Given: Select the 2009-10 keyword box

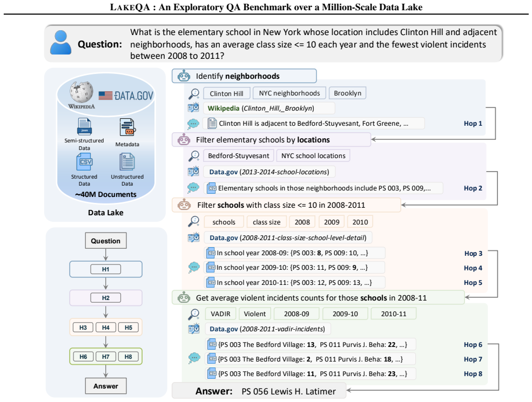Looking at the screenshot, I should coord(345,314).
